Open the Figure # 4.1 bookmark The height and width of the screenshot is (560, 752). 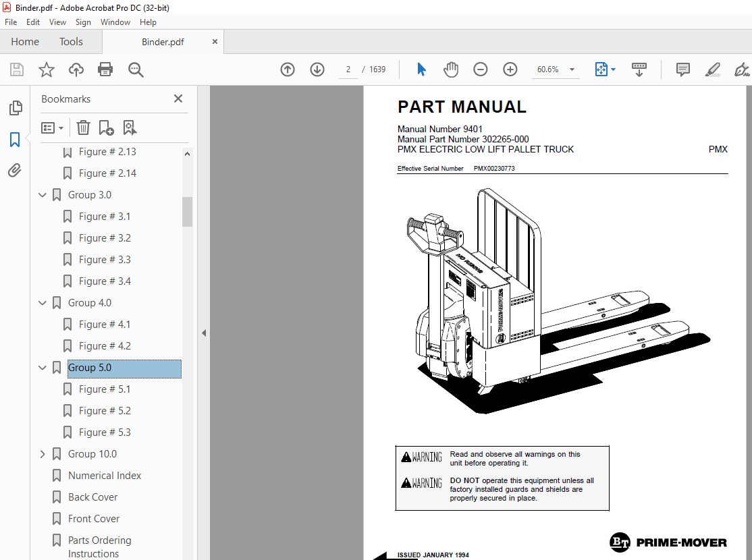pos(105,324)
